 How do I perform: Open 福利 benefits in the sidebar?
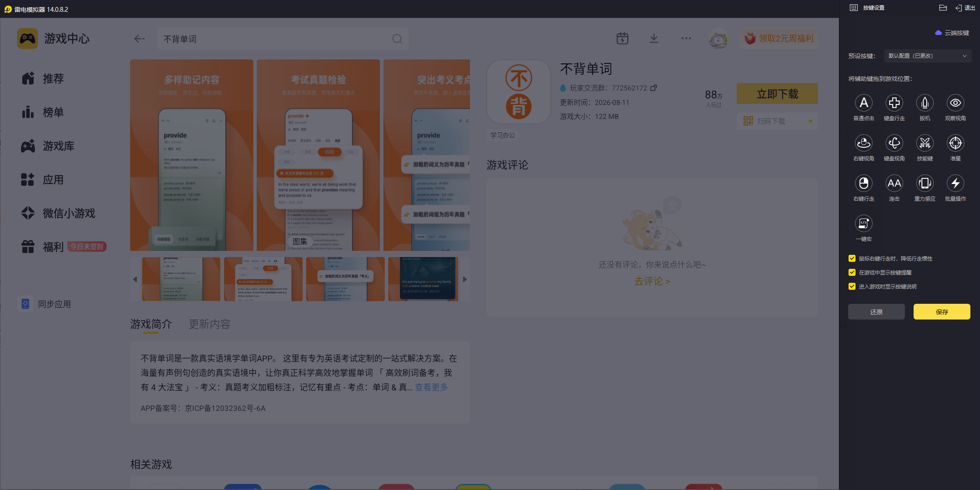coord(43,247)
